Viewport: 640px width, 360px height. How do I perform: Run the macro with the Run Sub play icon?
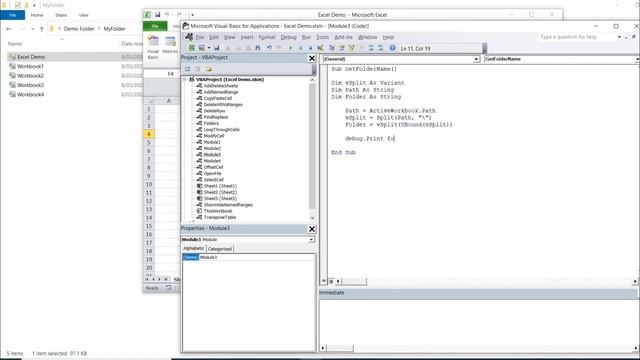(x=290, y=48)
